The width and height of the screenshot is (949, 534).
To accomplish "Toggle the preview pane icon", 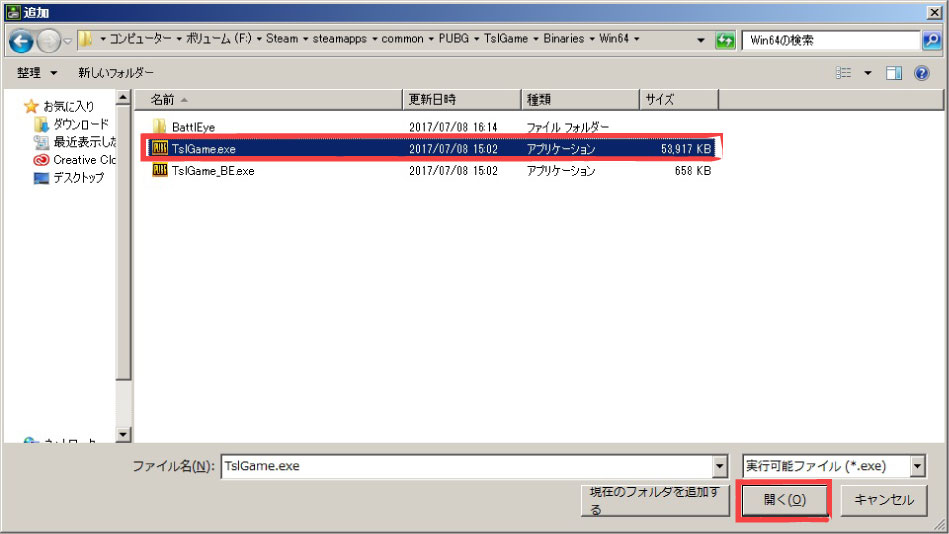I will click(x=894, y=73).
